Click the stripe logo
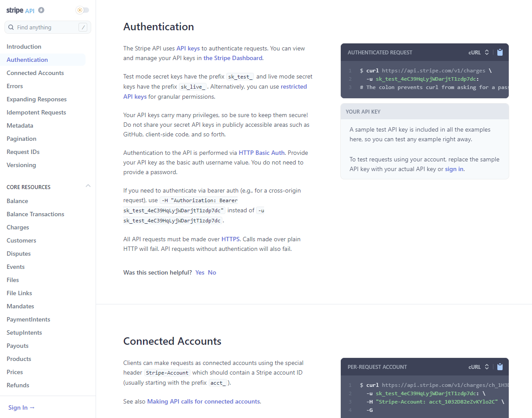Viewport: 532px width, 418px height. click(14, 10)
